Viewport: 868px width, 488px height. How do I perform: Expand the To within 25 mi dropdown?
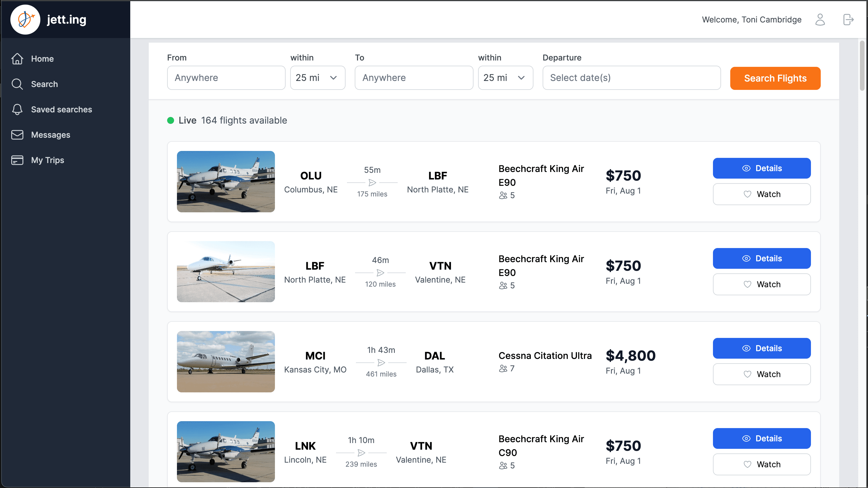point(505,78)
